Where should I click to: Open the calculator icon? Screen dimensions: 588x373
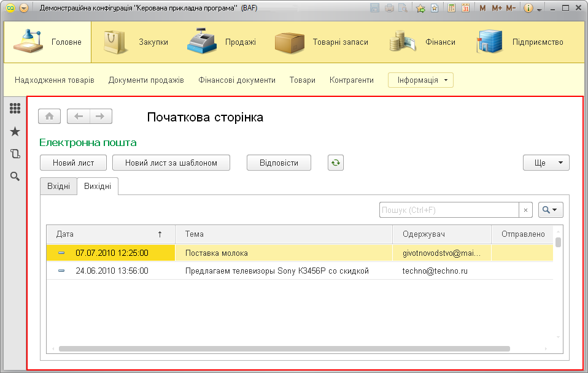(452, 8)
